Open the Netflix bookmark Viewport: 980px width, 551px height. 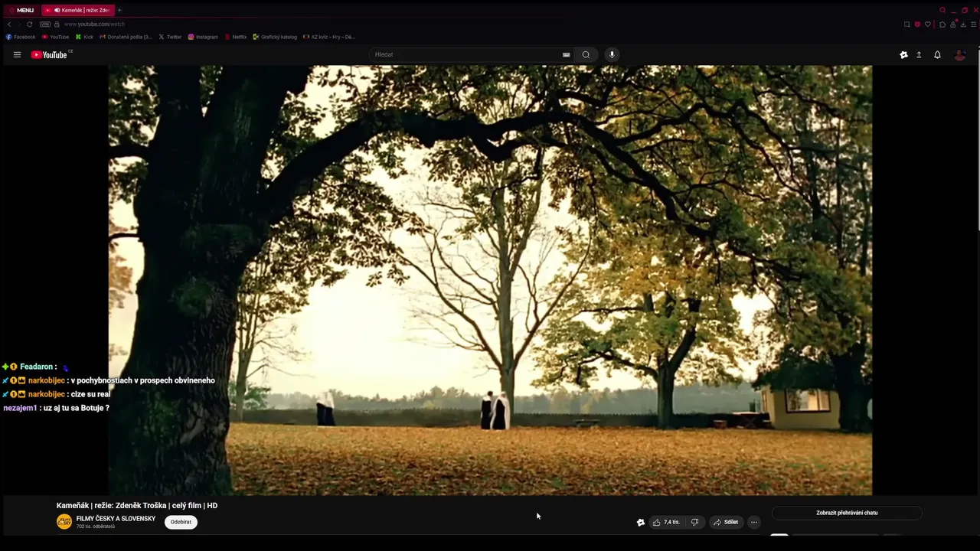click(x=236, y=37)
